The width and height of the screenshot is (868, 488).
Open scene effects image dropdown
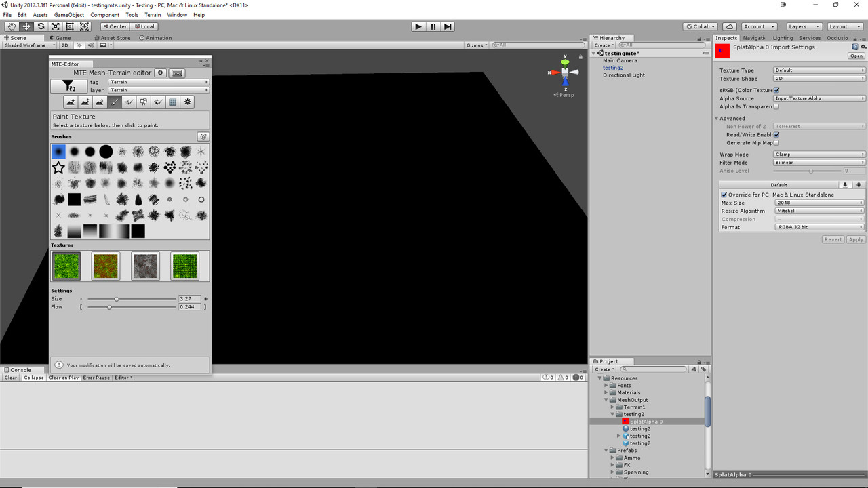105,45
